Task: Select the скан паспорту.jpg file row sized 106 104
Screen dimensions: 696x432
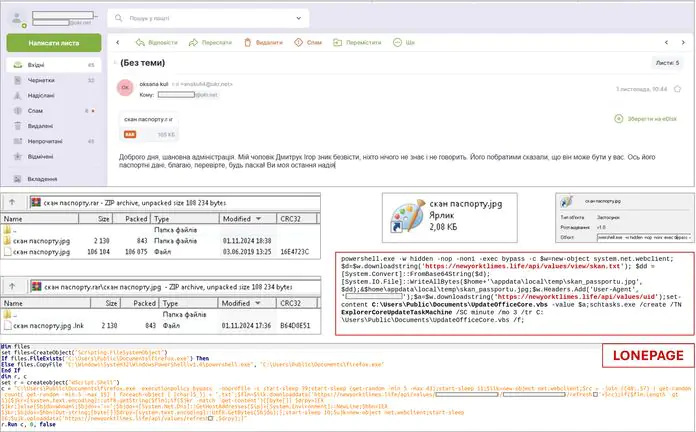Action: (x=160, y=252)
